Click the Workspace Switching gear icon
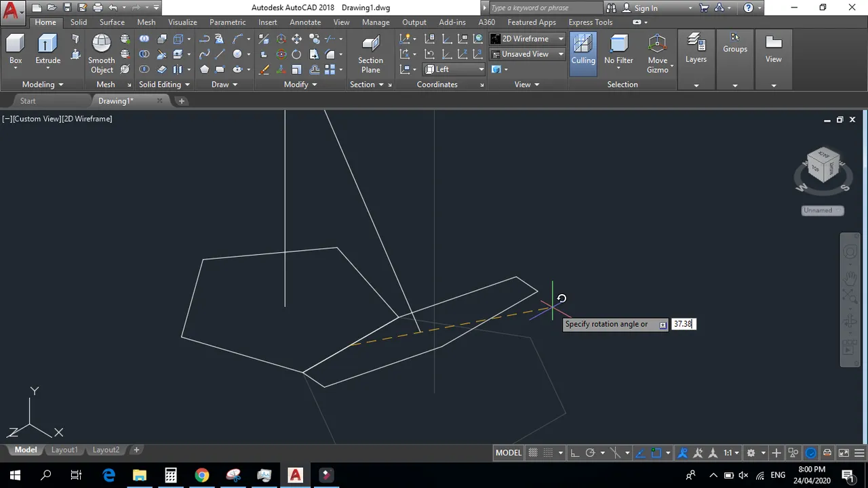The image size is (868, 488). (x=751, y=453)
